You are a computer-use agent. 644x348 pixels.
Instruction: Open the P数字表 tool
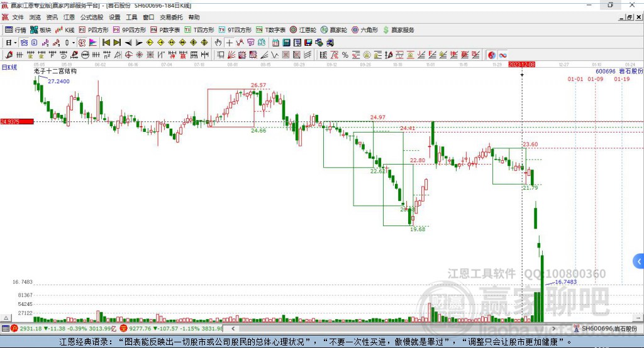165,30
